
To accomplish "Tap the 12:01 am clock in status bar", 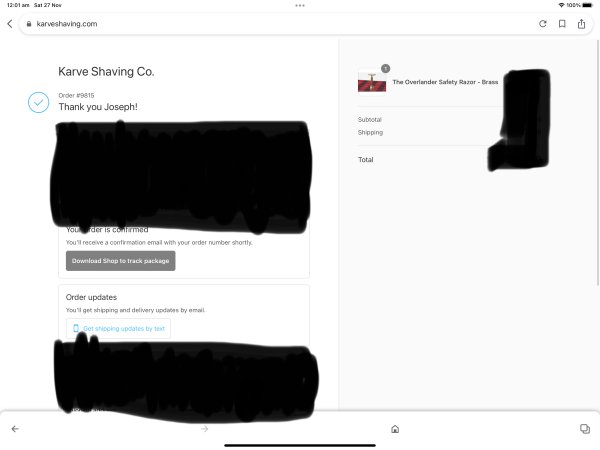I will tap(18, 5).
